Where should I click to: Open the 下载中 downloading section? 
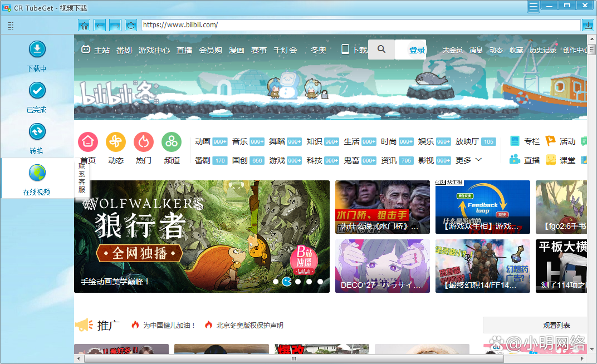point(37,56)
